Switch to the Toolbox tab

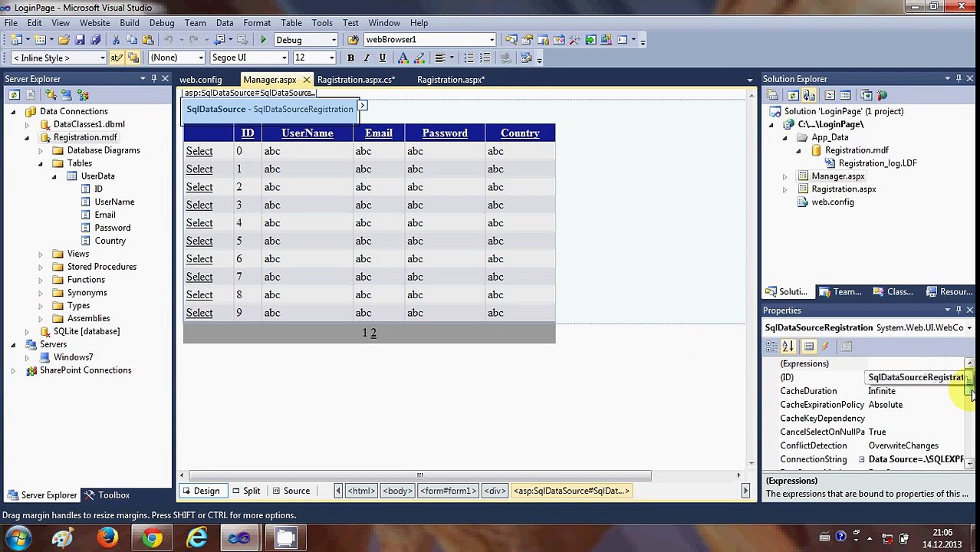[x=107, y=495]
